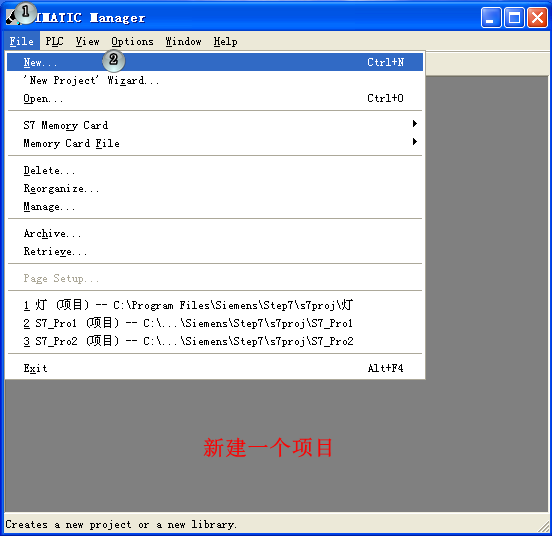The width and height of the screenshot is (552, 536).
Task: Select the Reorganize... menu entry
Action: pos(215,188)
